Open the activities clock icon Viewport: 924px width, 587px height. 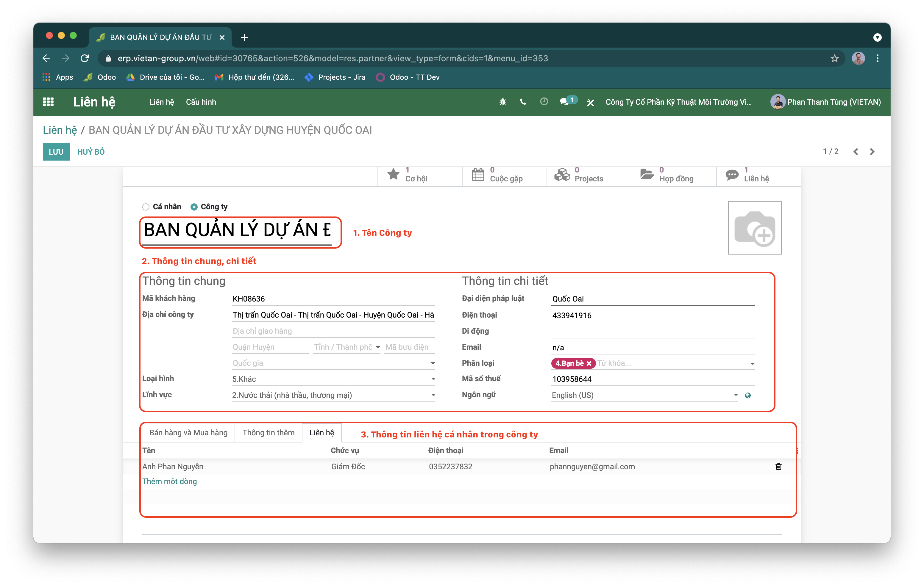coord(544,102)
